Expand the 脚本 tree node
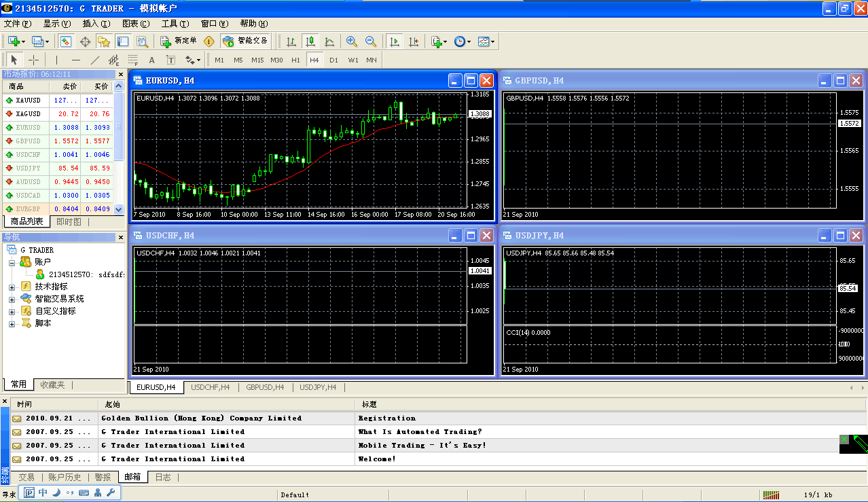This screenshot has height=502, width=868. (x=12, y=324)
